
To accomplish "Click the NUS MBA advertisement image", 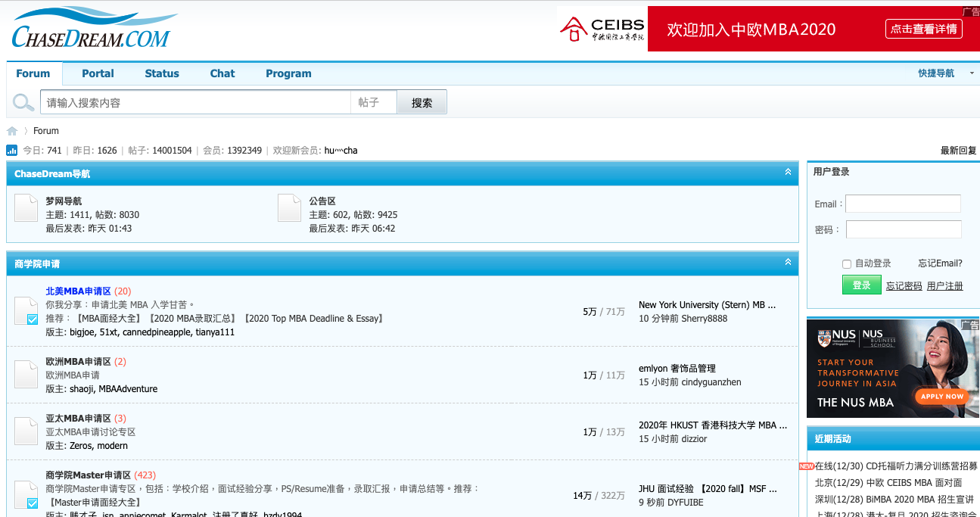I will [x=893, y=368].
